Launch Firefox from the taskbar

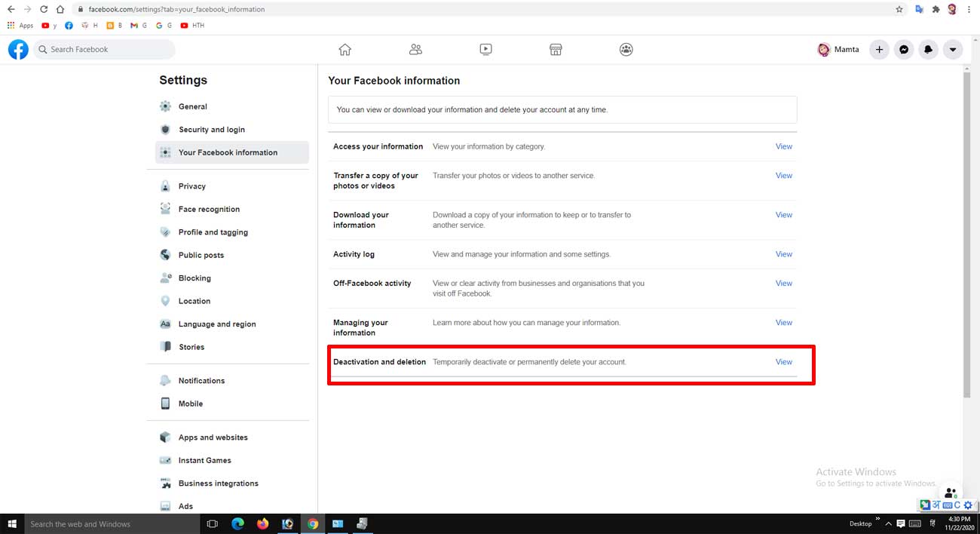[262, 523]
